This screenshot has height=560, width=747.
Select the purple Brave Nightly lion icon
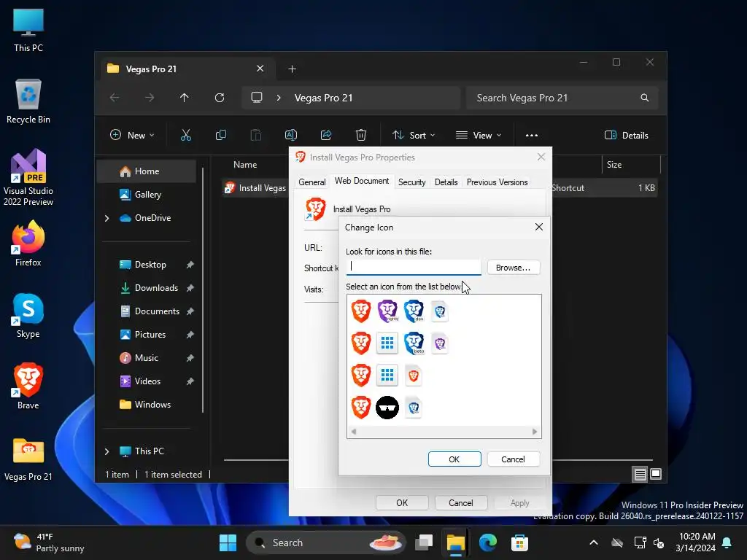point(387,311)
